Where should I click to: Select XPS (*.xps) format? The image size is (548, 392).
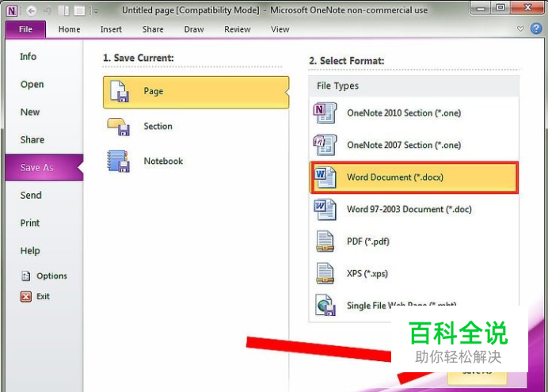point(414,273)
